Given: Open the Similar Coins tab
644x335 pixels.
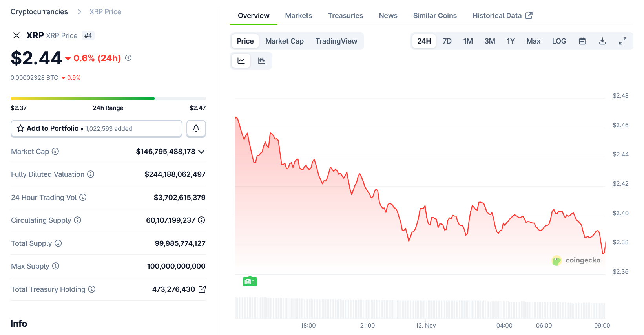Looking at the screenshot, I should 435,16.
